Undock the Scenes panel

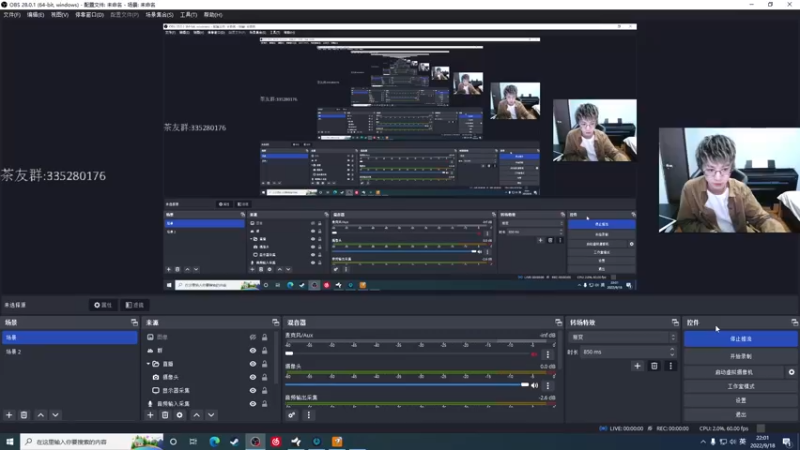(x=134, y=322)
